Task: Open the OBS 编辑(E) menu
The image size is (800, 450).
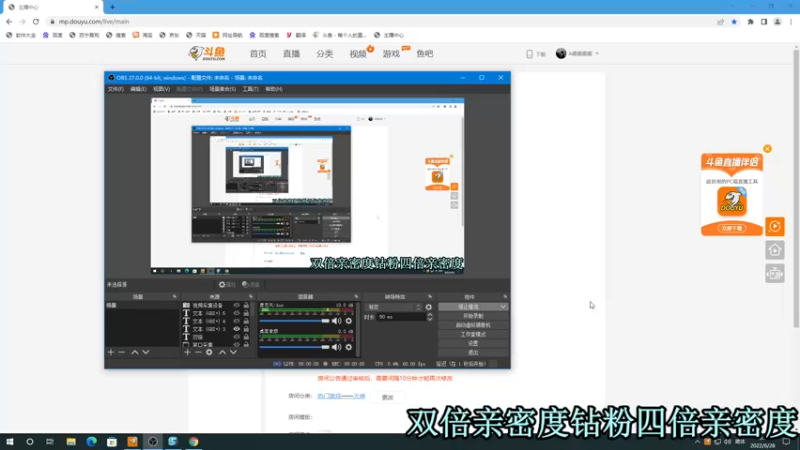Action: click(x=138, y=89)
